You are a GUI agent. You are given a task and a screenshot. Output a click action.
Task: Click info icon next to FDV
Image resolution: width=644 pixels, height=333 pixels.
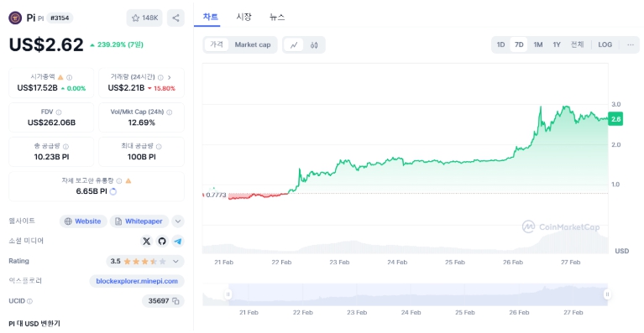click(59, 112)
